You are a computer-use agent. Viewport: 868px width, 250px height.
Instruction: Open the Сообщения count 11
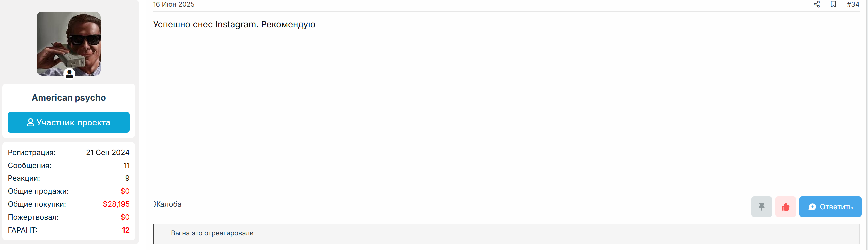[127, 165]
